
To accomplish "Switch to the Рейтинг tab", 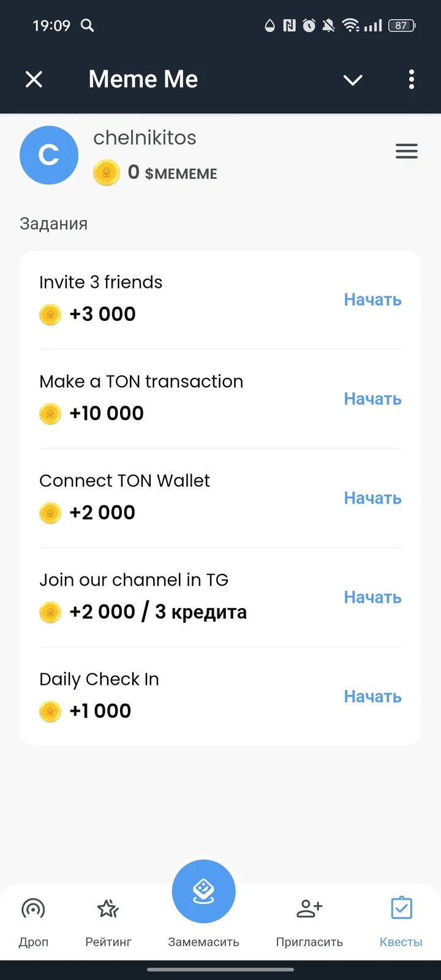I will 108,920.
